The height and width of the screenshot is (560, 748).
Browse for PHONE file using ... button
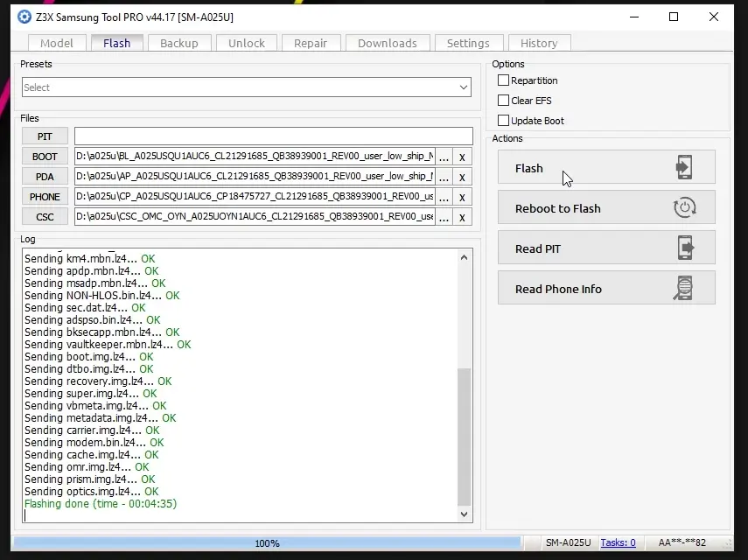(444, 197)
